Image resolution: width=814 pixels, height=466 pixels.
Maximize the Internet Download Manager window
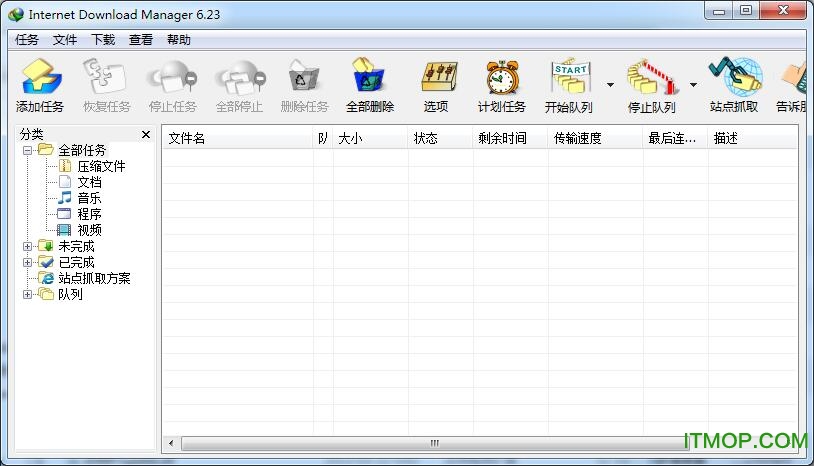click(745, 11)
